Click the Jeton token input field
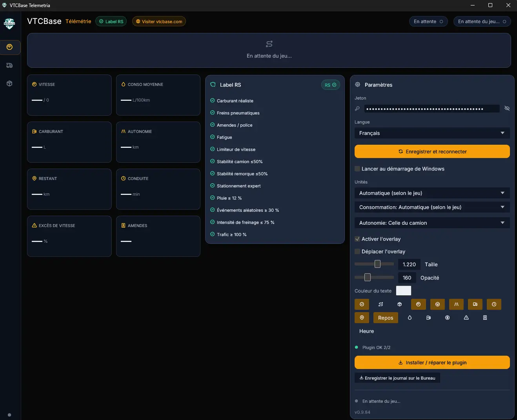The width and height of the screenshot is (517, 420). coord(432,109)
